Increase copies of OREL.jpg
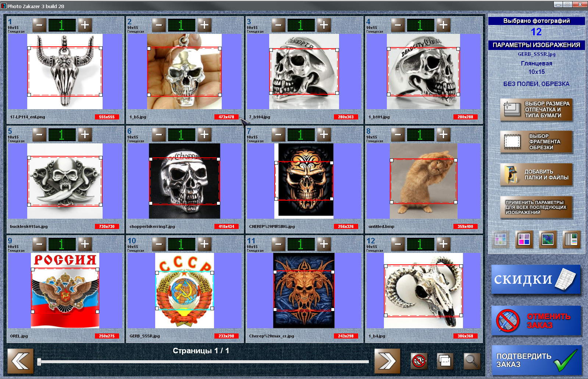The width and height of the screenshot is (588, 379). click(85, 244)
